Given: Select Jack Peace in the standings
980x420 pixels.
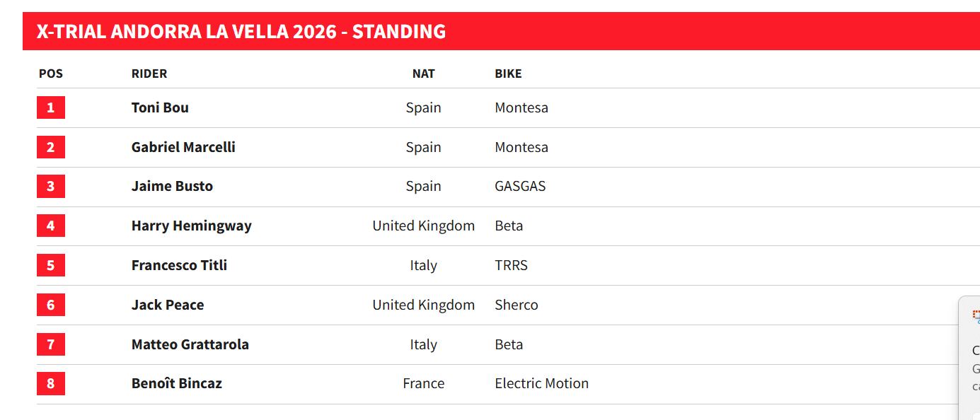Looking at the screenshot, I should (x=168, y=305).
